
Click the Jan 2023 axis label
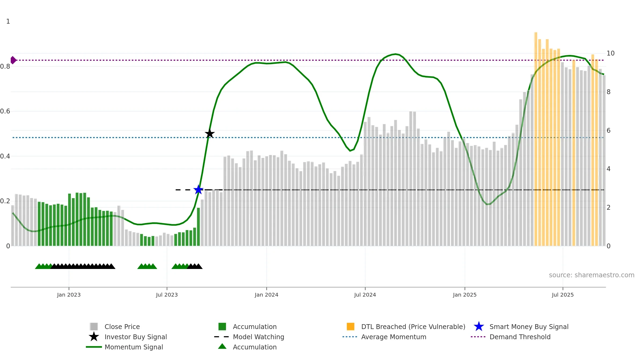point(69,295)
